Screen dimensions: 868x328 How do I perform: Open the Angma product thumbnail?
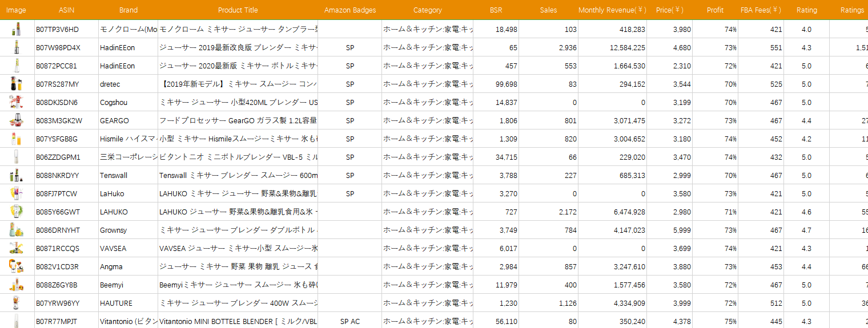tap(15, 266)
